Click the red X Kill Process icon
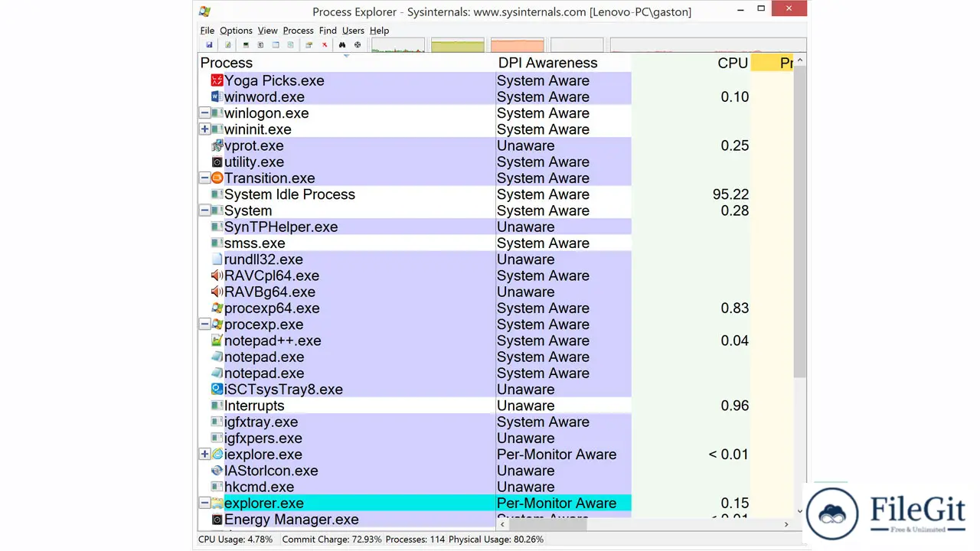 pyautogui.click(x=325, y=45)
